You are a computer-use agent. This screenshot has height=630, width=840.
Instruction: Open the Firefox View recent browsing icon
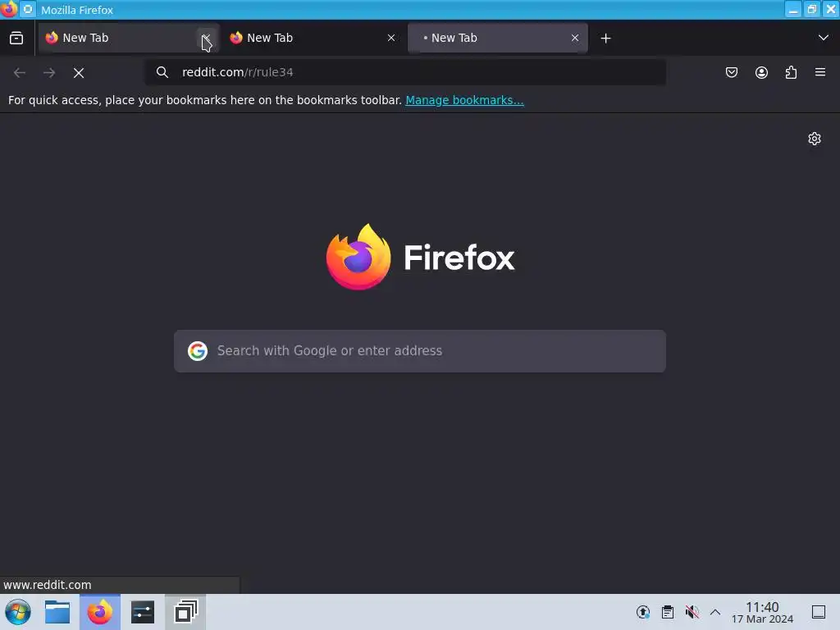pyautogui.click(x=16, y=38)
